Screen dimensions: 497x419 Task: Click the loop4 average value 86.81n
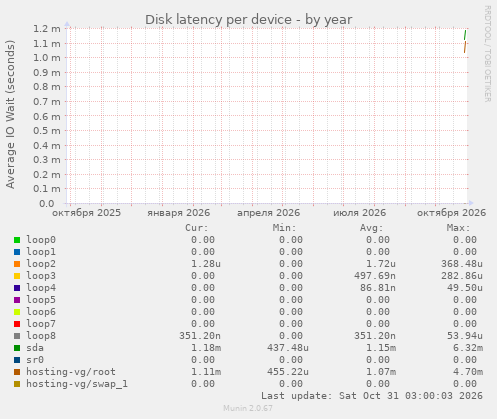(378, 288)
